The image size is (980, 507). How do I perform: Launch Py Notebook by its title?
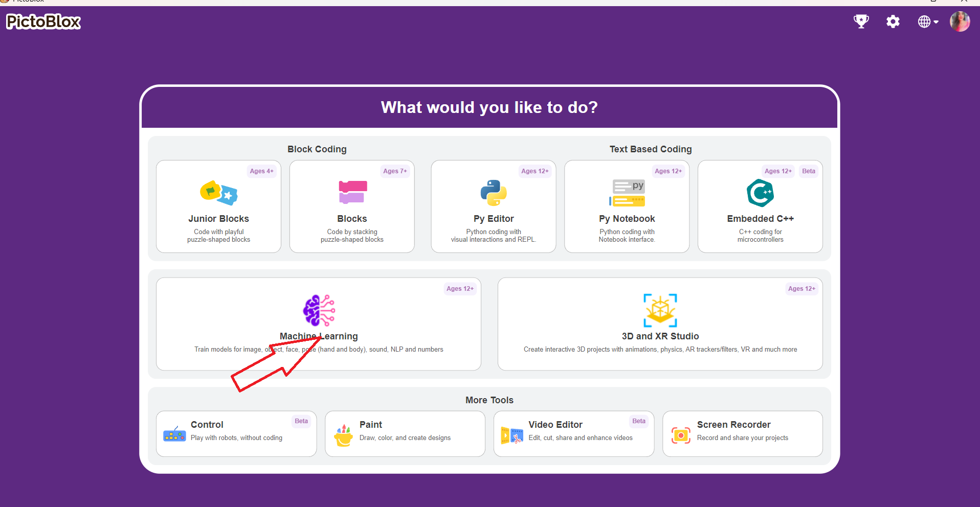click(627, 219)
